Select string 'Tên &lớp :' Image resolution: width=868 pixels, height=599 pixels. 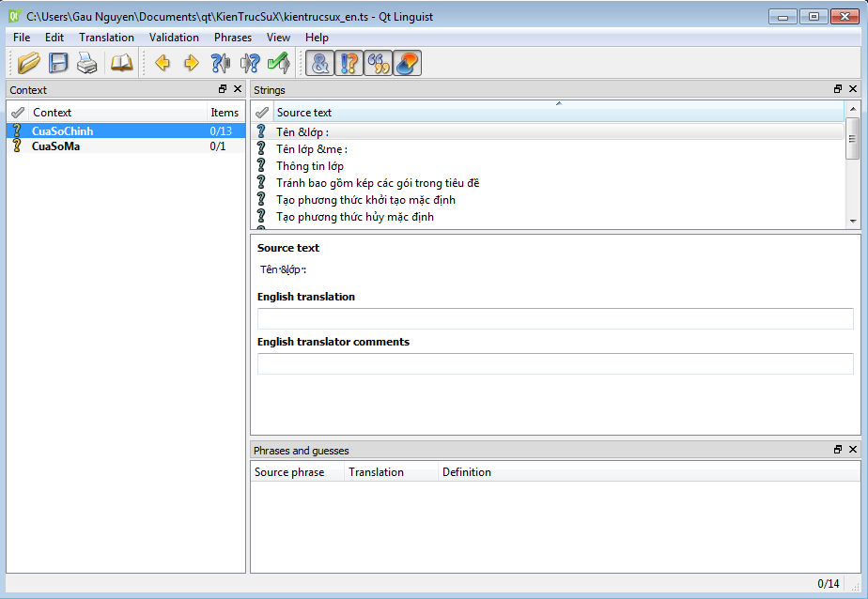pos(548,131)
